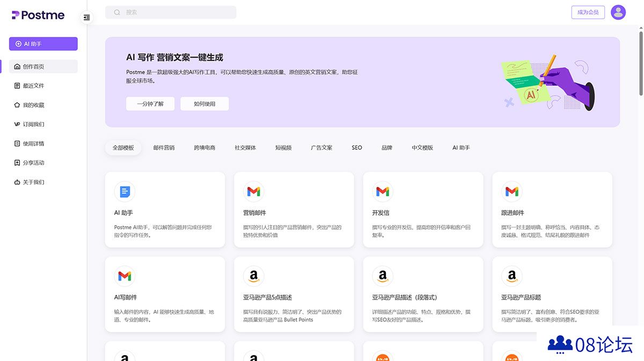Collapse the sidebar with the menu-fold icon
644x361 pixels.
87,18
